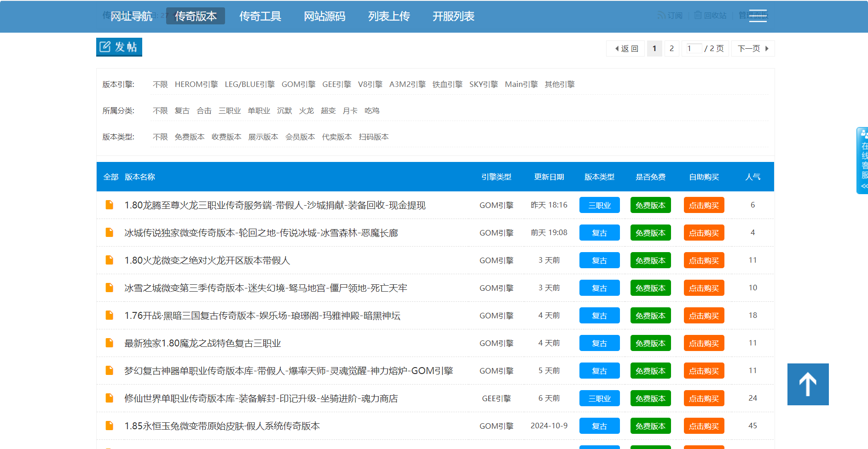Select 三职业 in category filter row
The height and width of the screenshot is (449, 868).
pyautogui.click(x=230, y=110)
